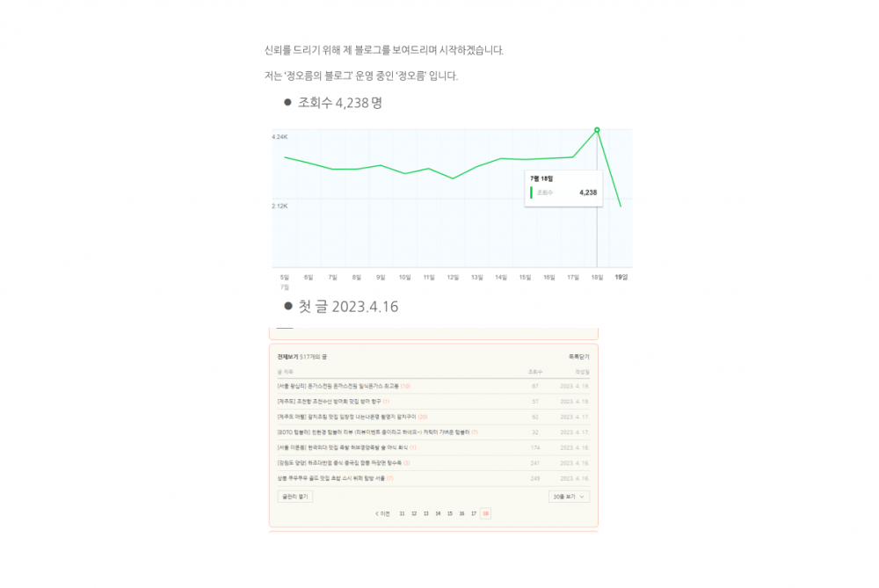Open the '[강원도 양양]' restaurant post

tap(338, 462)
